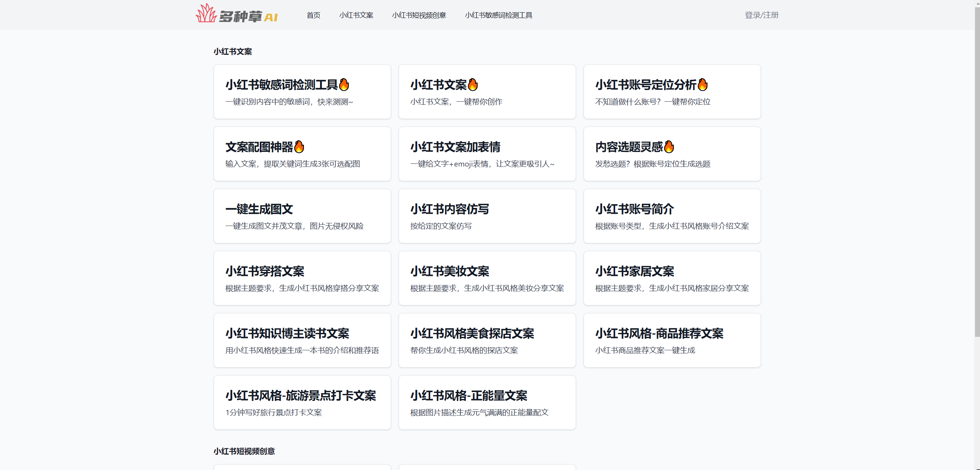Open 小红书内容仿写 card
This screenshot has width=980, height=470.
coord(487,216)
